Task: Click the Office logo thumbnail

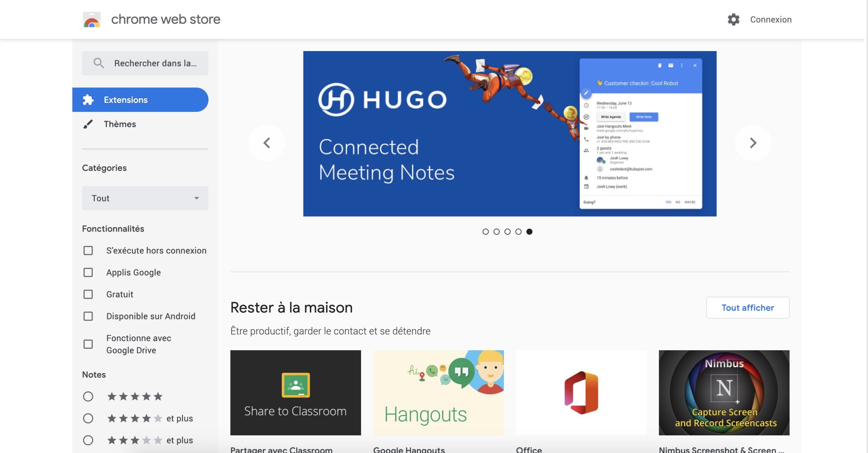Action: tap(581, 393)
